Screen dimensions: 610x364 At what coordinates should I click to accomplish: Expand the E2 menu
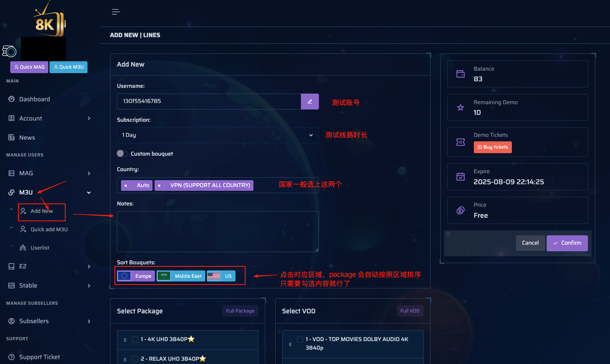click(x=49, y=266)
